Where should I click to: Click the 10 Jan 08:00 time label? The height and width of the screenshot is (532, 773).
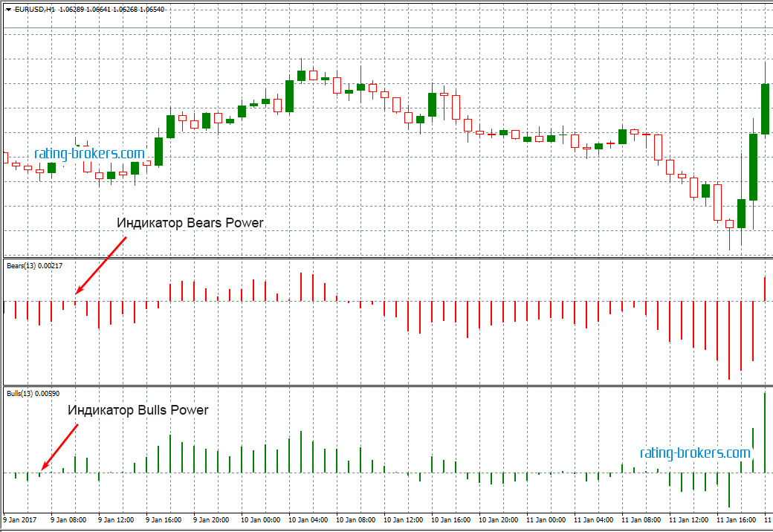[355, 519]
